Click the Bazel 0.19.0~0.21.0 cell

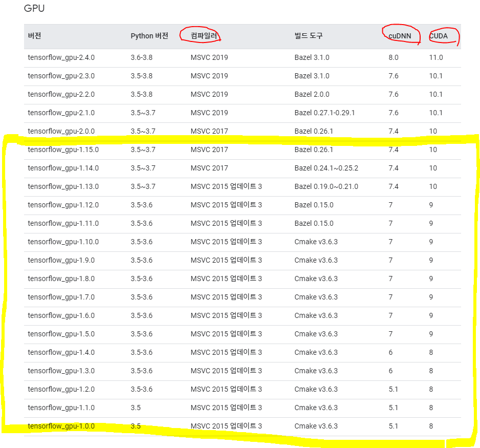[326, 186]
